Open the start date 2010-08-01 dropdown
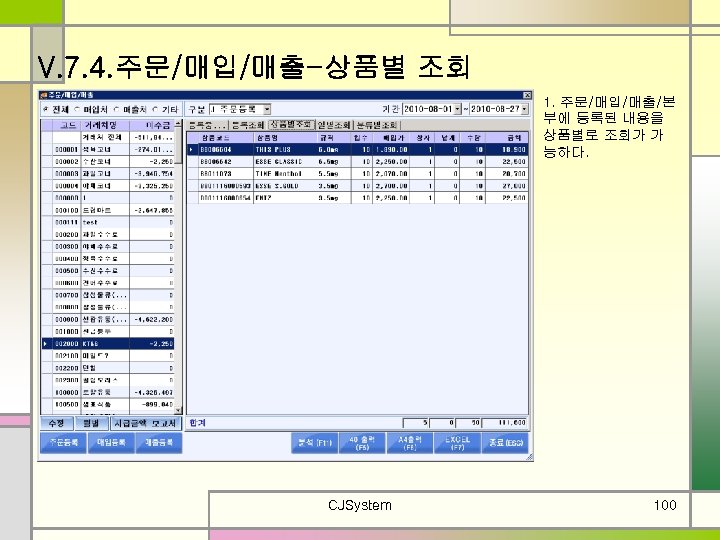 457,109
